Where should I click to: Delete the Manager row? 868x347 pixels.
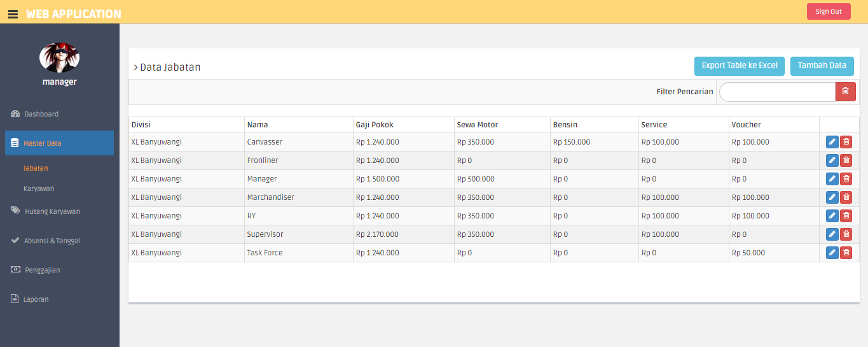(x=846, y=179)
